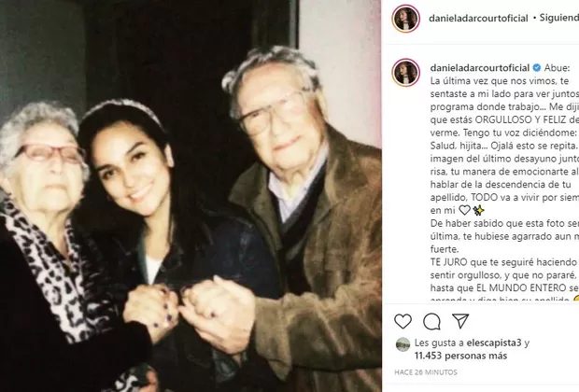Open danieladarcourtoficial from the caption username
579x392 pixels.
(x=480, y=68)
